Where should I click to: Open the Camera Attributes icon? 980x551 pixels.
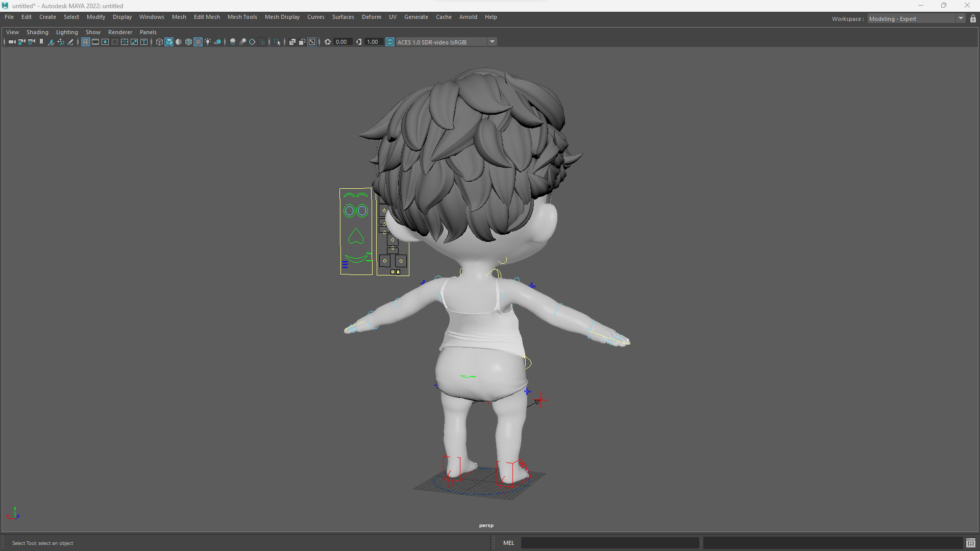click(32, 42)
